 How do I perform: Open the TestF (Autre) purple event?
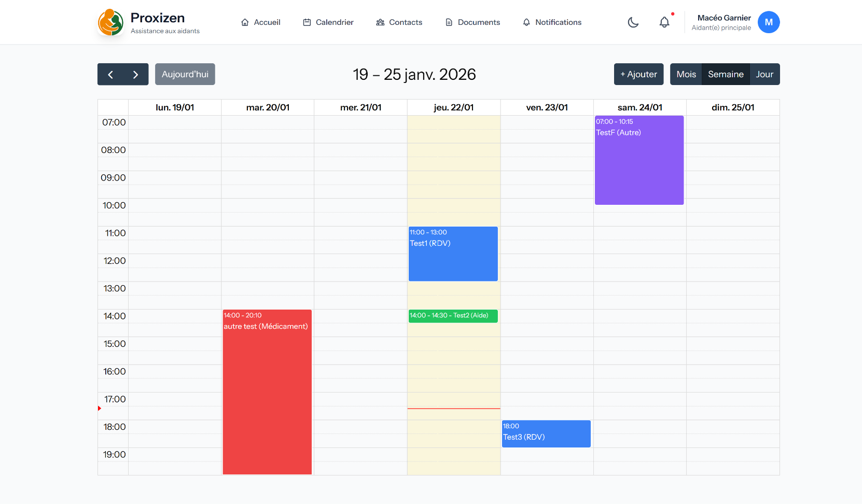639,160
